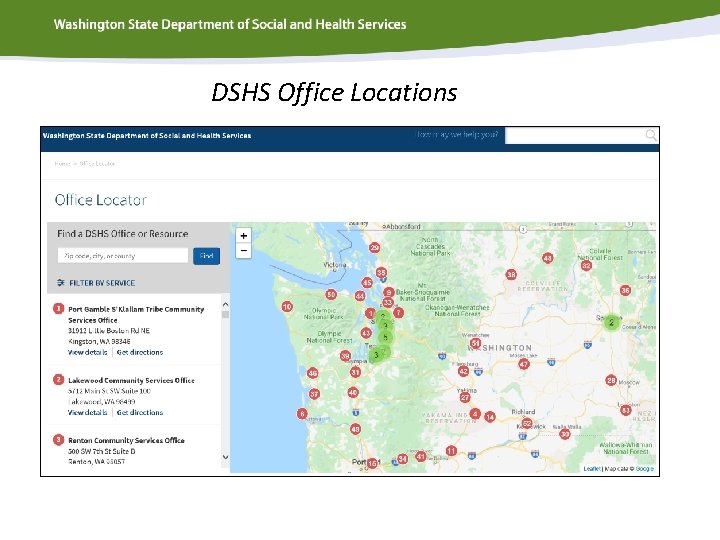Select map marker 47 near Moses Lake
Image resolution: width=720 pixels, height=540 pixels.
(x=523, y=365)
